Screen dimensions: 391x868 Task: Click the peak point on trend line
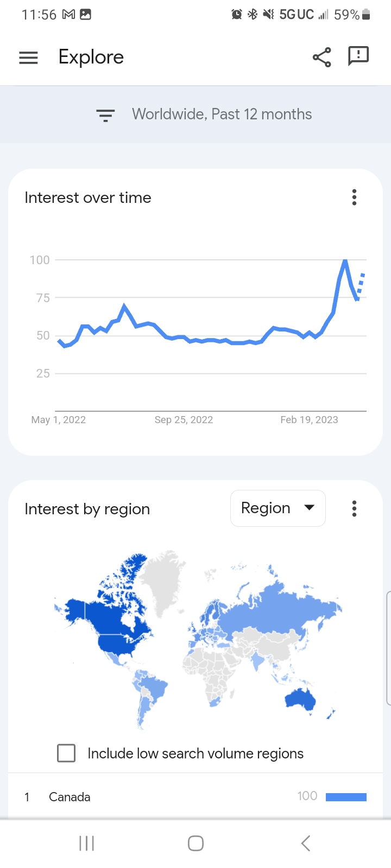(345, 261)
